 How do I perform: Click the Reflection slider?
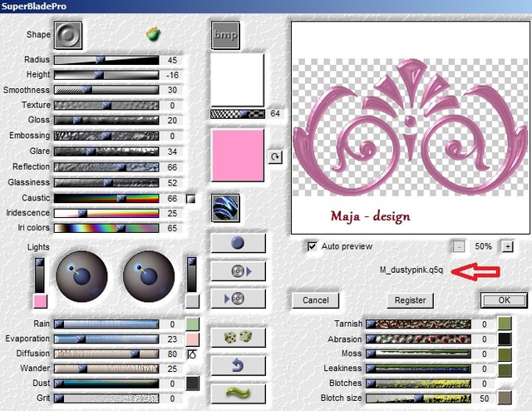[x=106, y=167]
